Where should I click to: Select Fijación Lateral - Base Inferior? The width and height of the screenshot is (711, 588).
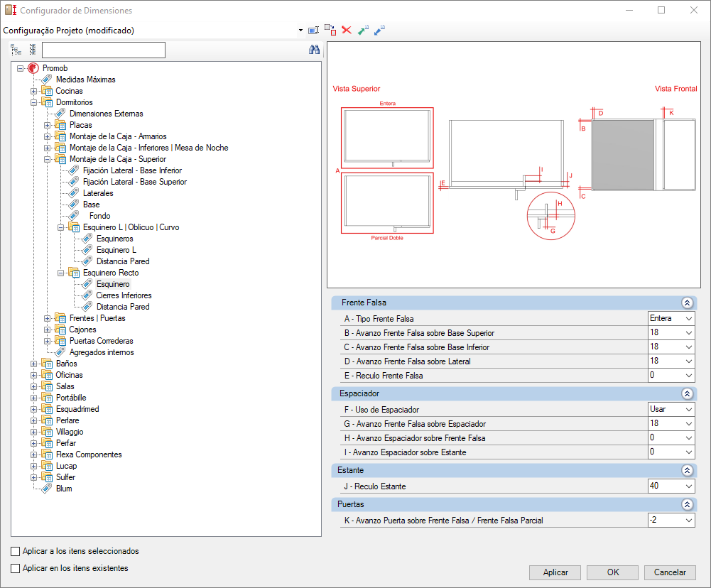[132, 170]
